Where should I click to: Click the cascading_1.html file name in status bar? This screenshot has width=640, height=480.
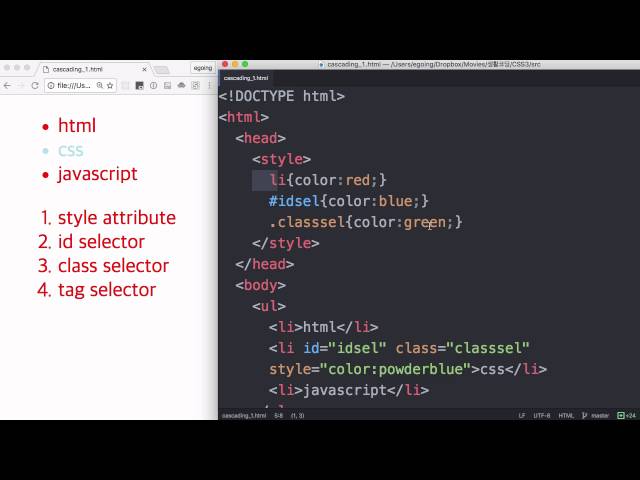(x=244, y=416)
